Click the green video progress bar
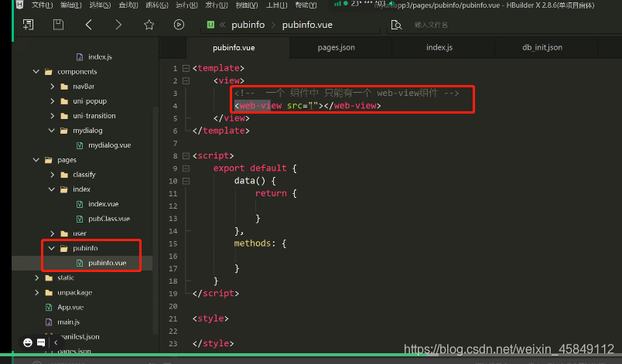This screenshot has height=364, width=622. click(x=218, y=355)
